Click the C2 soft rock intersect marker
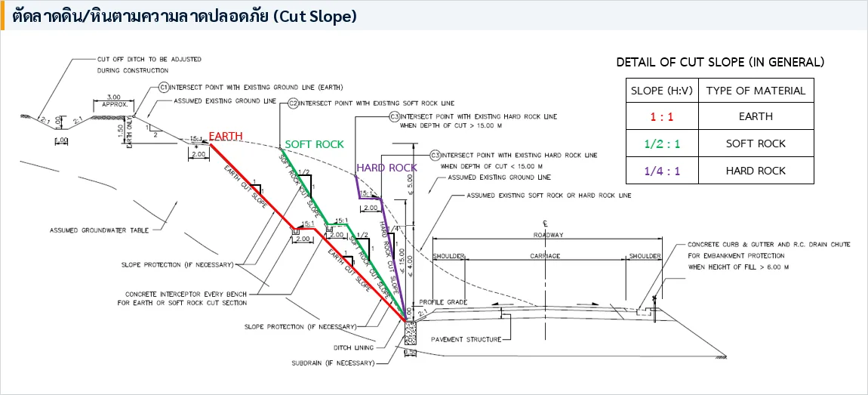868x395 pixels. (x=285, y=103)
